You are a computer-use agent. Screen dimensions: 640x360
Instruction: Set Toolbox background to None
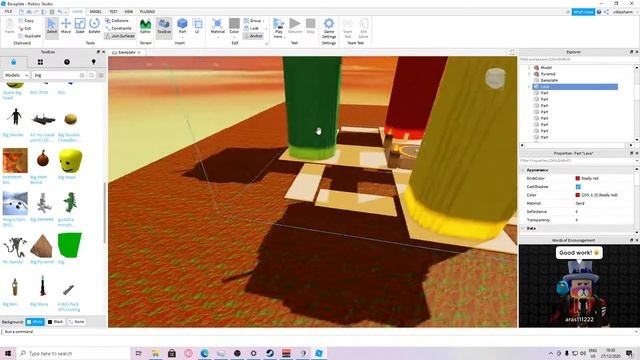76,322
